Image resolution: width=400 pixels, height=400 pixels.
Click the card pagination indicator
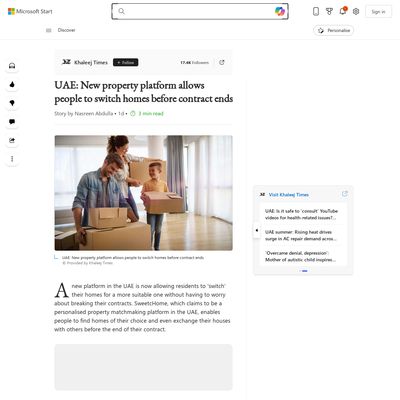tap(303, 271)
